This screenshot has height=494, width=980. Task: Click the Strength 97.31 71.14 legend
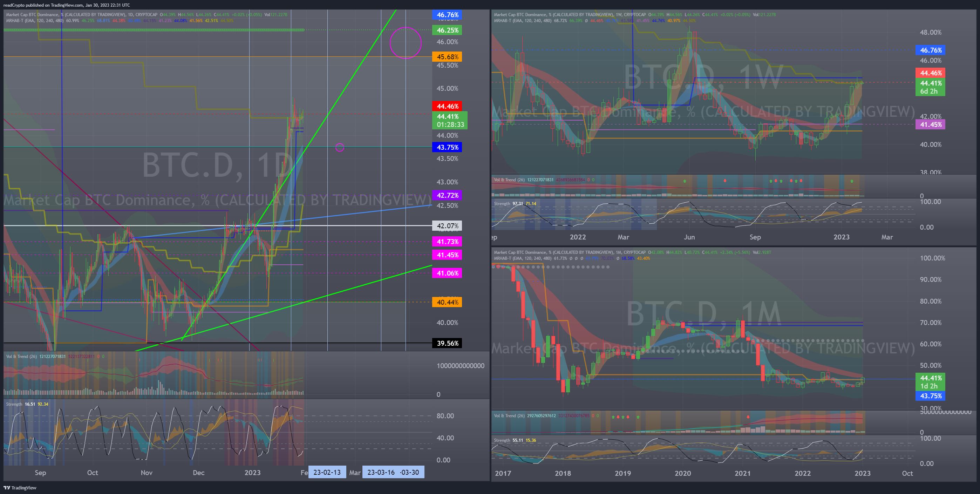(515, 204)
